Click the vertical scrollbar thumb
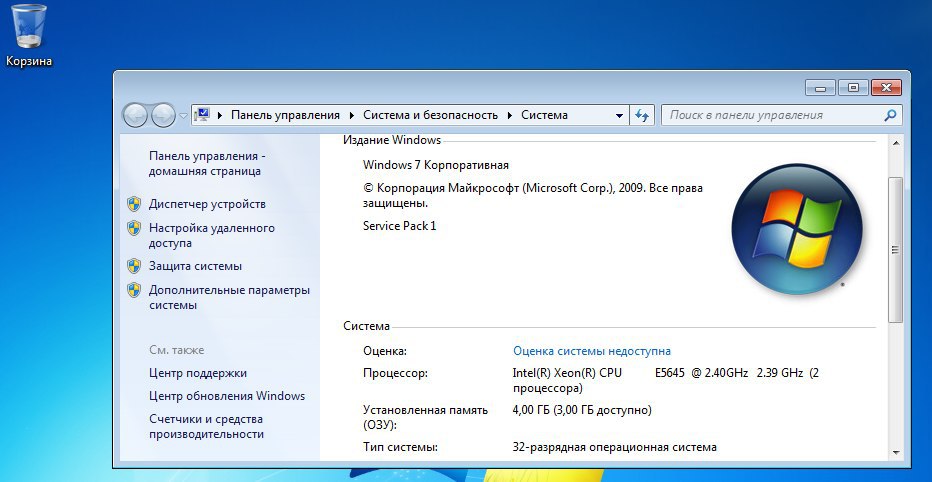932x482 pixels. [896, 250]
